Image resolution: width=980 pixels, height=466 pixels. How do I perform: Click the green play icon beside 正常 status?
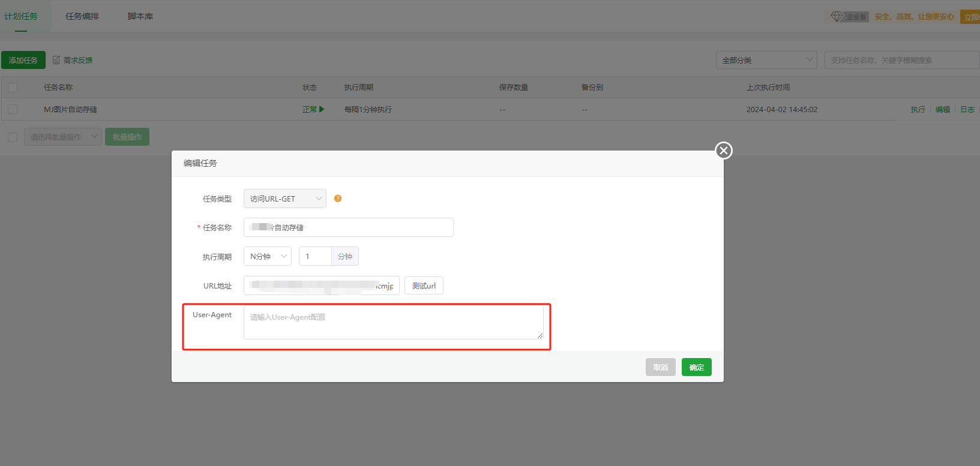(322, 109)
